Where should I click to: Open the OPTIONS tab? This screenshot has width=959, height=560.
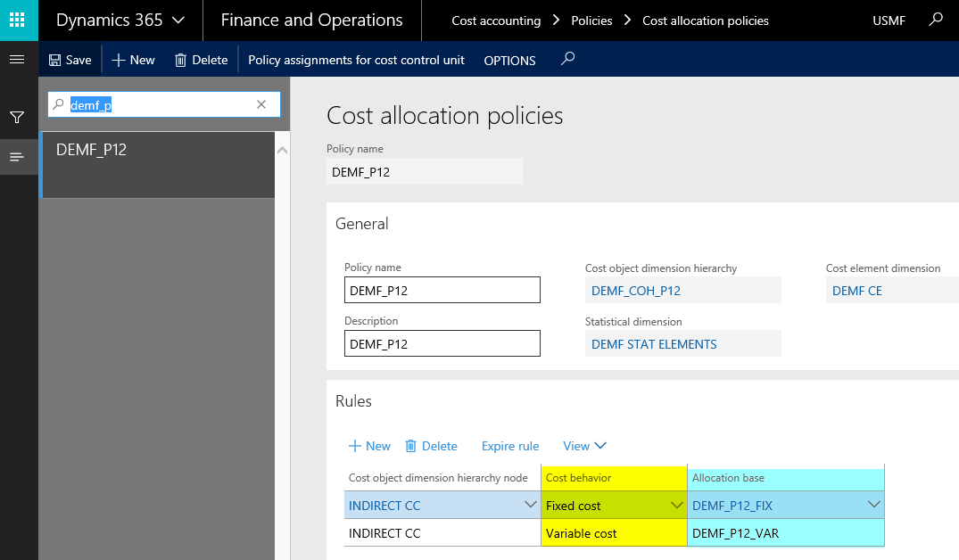[x=509, y=61]
